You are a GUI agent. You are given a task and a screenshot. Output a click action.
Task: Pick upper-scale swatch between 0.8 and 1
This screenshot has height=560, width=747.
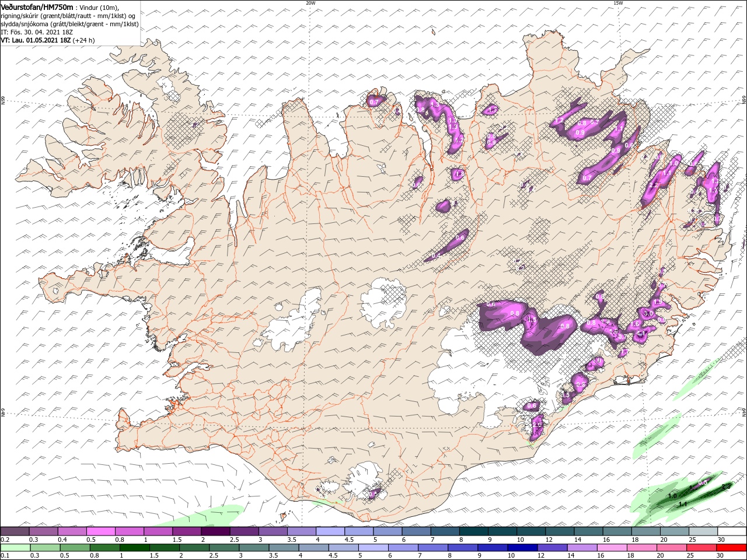coord(130,531)
